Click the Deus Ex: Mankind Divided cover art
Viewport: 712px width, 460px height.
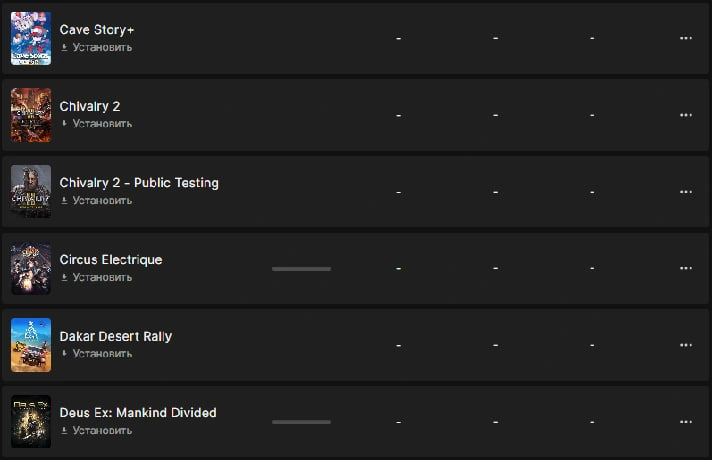[31, 422]
